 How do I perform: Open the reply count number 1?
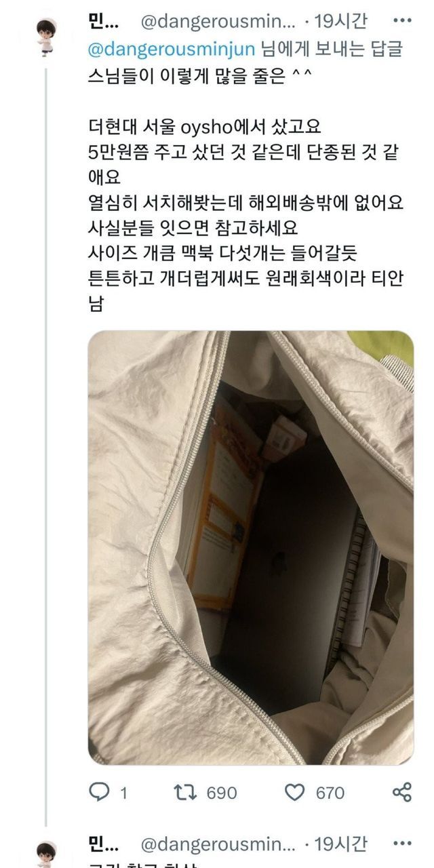click(124, 793)
